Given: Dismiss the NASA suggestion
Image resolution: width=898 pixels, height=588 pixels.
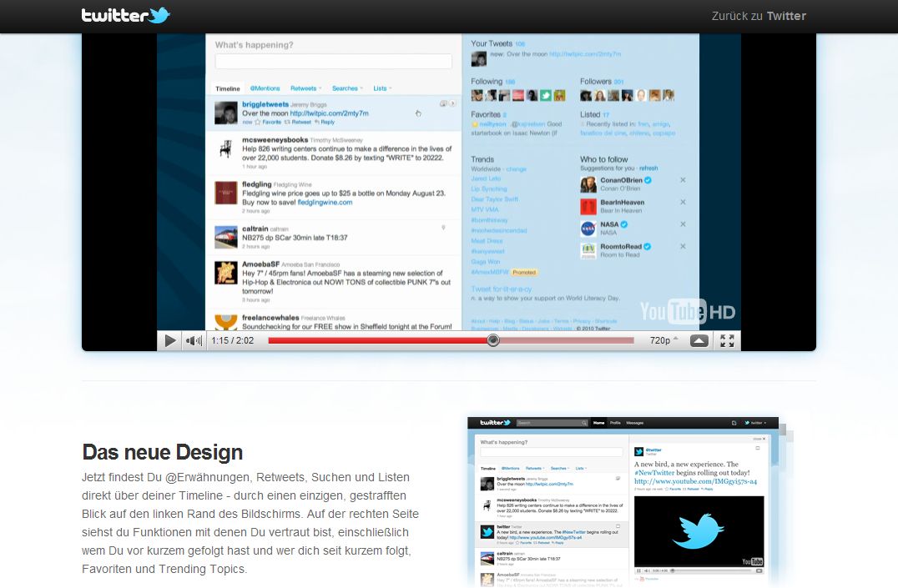Looking at the screenshot, I should [x=683, y=224].
